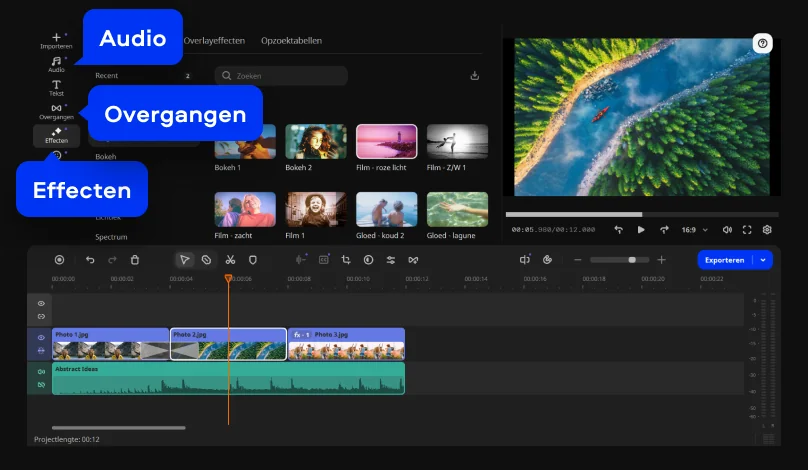This screenshot has height=470, width=808.
Task: Open the Importeren panel in sidebar
Action: click(56, 40)
